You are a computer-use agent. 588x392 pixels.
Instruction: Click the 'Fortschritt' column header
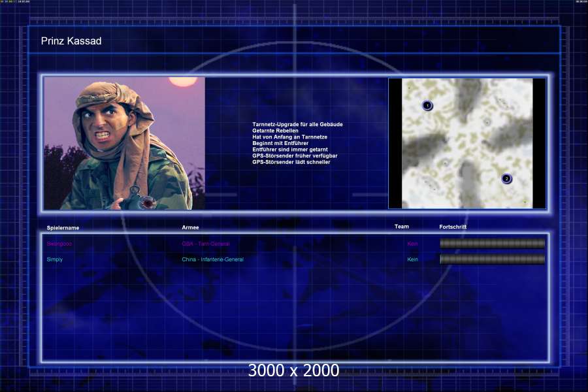pyautogui.click(x=453, y=227)
